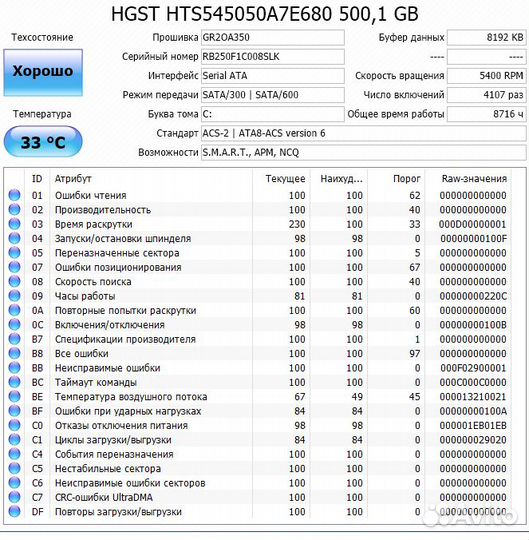Click the Буфер данных value 8192 KB
The width and height of the screenshot is (529, 540).
click(x=487, y=38)
